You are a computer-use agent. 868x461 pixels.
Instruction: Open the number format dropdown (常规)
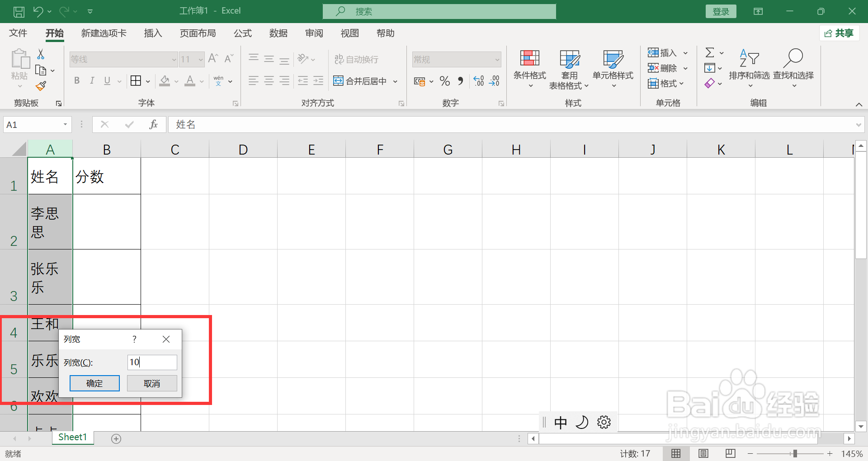(x=497, y=60)
